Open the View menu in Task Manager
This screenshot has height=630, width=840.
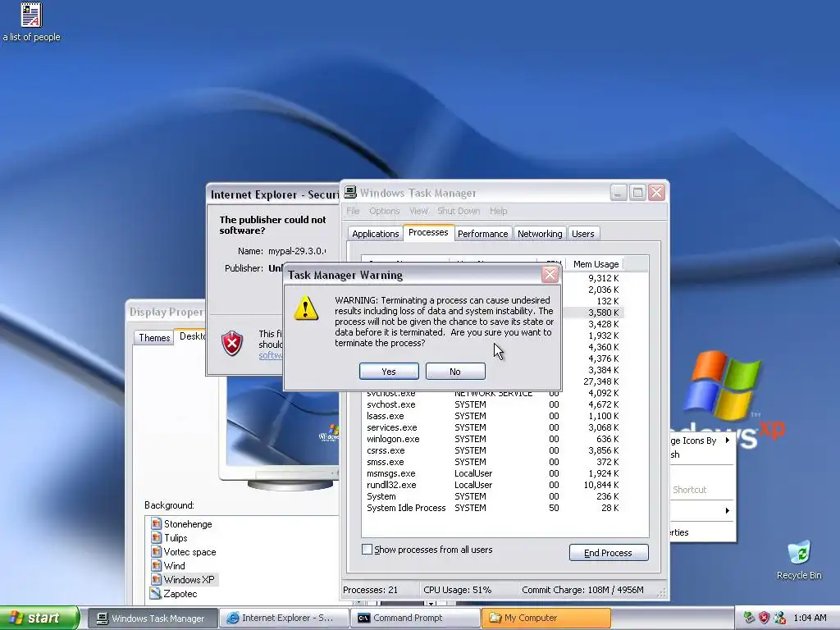pos(418,211)
